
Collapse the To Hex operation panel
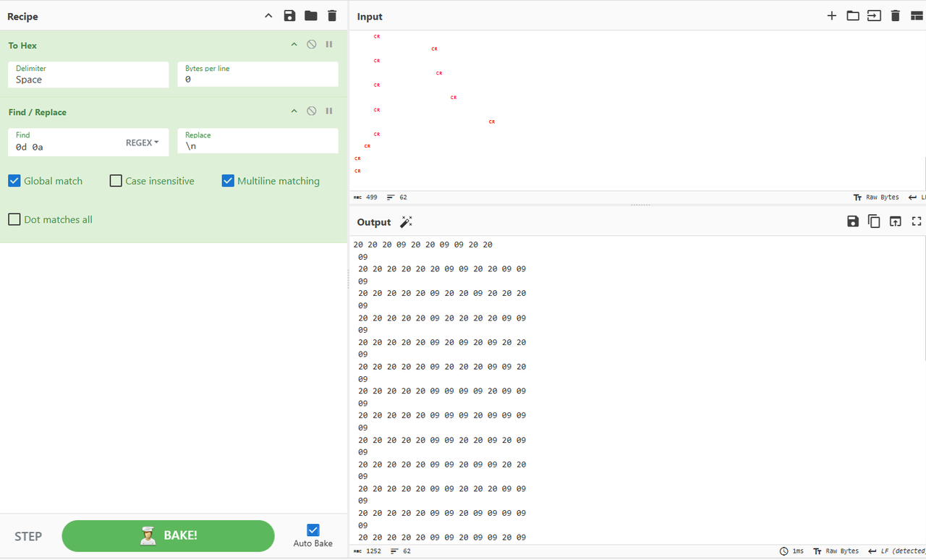pos(294,45)
